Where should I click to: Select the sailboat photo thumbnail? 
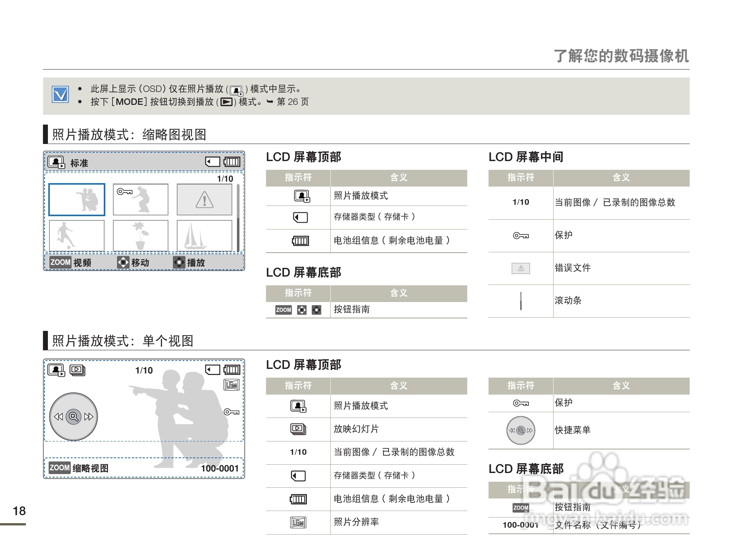pyautogui.click(x=205, y=236)
